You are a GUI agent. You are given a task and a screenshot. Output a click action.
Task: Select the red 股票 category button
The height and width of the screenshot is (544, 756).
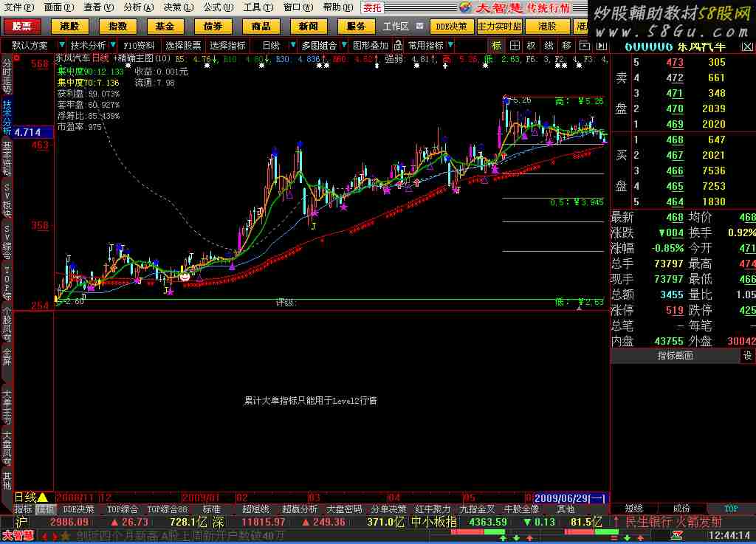coord(21,26)
